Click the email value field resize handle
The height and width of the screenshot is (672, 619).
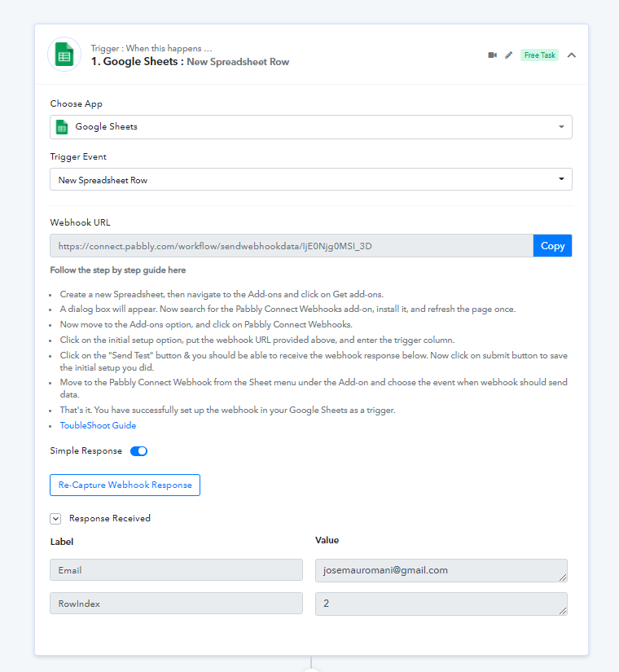pyautogui.click(x=563, y=578)
